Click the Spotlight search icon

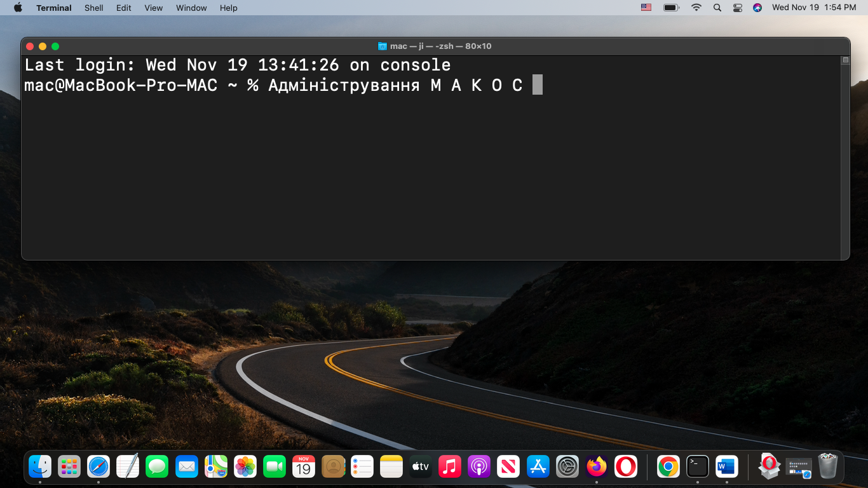point(717,8)
